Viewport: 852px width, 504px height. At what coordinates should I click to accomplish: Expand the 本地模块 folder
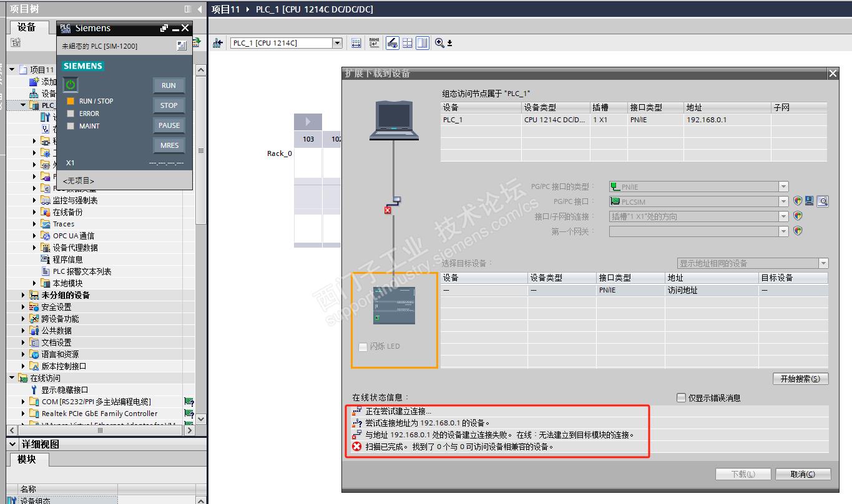coord(35,283)
